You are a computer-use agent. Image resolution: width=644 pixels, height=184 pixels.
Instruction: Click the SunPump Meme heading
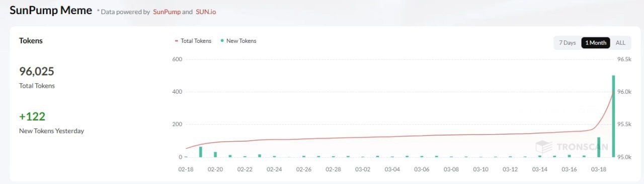tap(51, 10)
